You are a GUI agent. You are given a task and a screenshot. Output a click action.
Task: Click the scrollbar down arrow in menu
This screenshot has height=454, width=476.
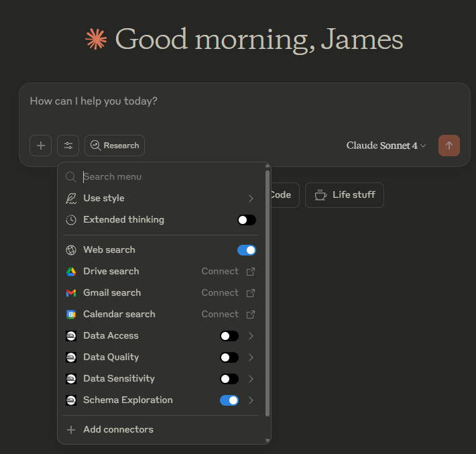coord(267,441)
